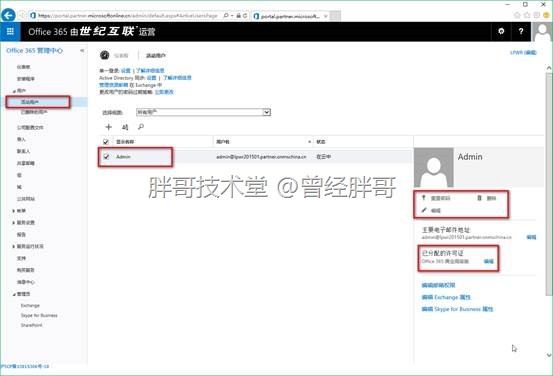Click the browser smiley feedback icon
The height and width of the screenshot is (376, 553).
[x=547, y=15]
